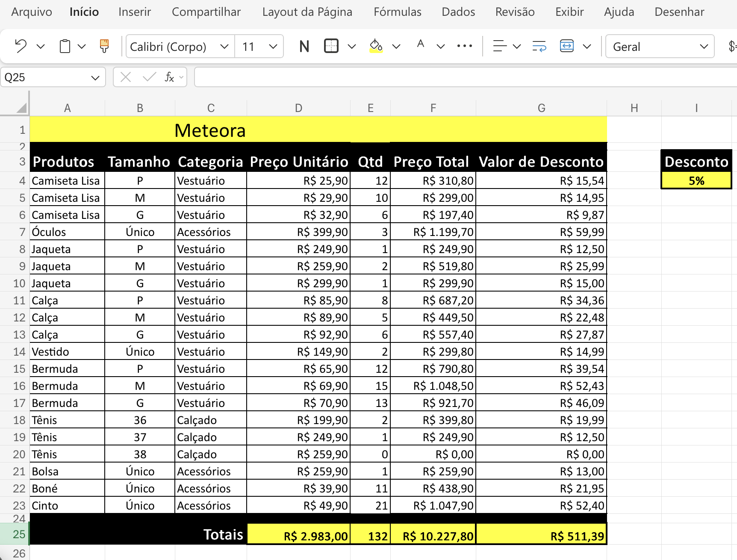Open the Compartilhar tab
737x560 pixels.
[206, 12]
